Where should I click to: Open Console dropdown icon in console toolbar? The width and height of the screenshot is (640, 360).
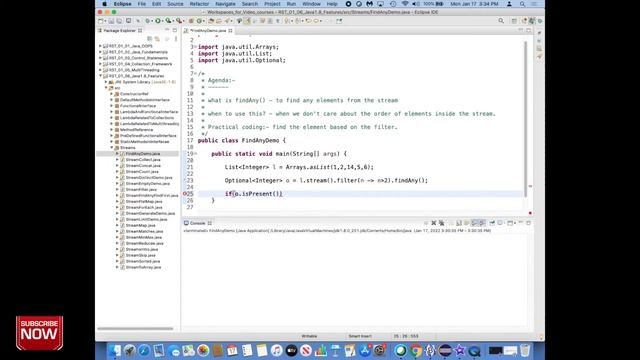[510, 223]
